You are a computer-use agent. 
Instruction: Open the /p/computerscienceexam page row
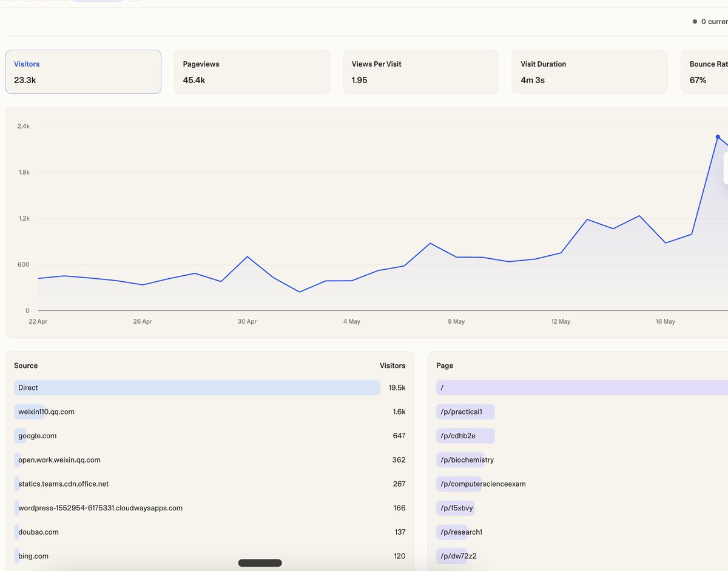(582, 484)
